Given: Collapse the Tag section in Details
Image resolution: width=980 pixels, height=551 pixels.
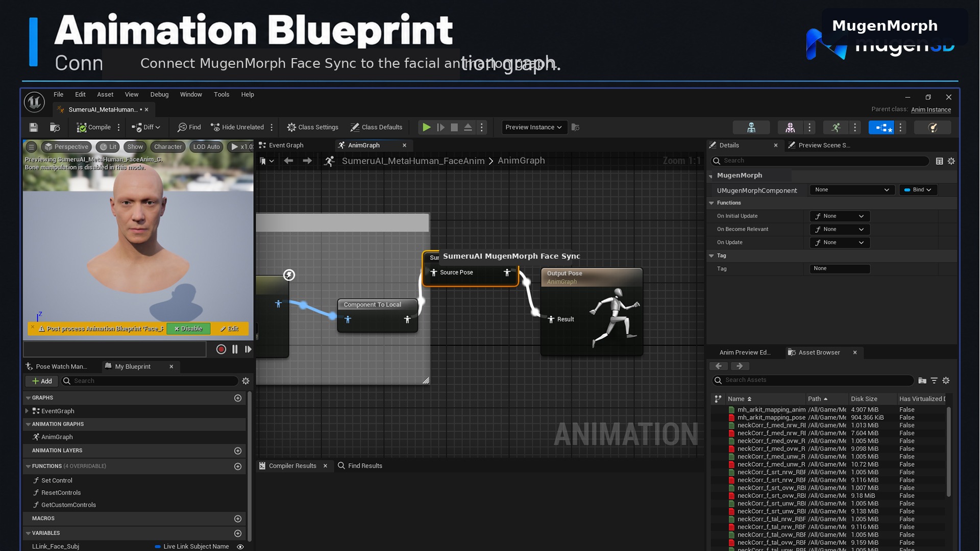Looking at the screenshot, I should pyautogui.click(x=712, y=256).
